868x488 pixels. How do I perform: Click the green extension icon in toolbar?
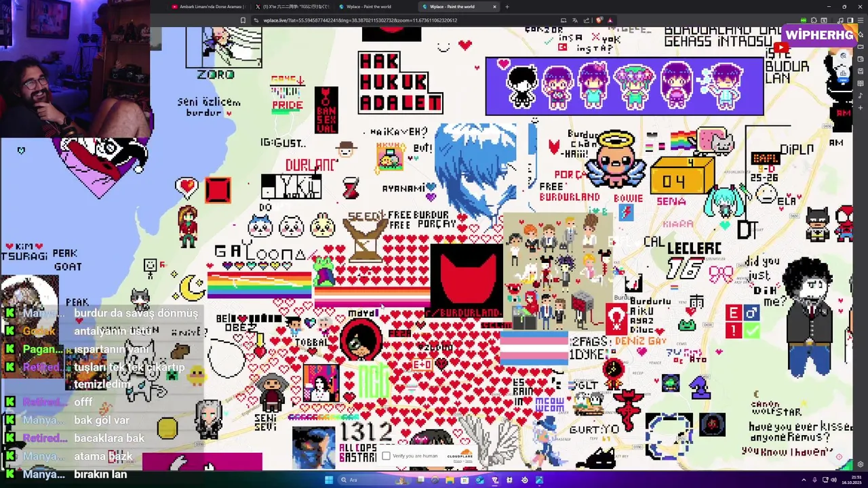(803, 20)
